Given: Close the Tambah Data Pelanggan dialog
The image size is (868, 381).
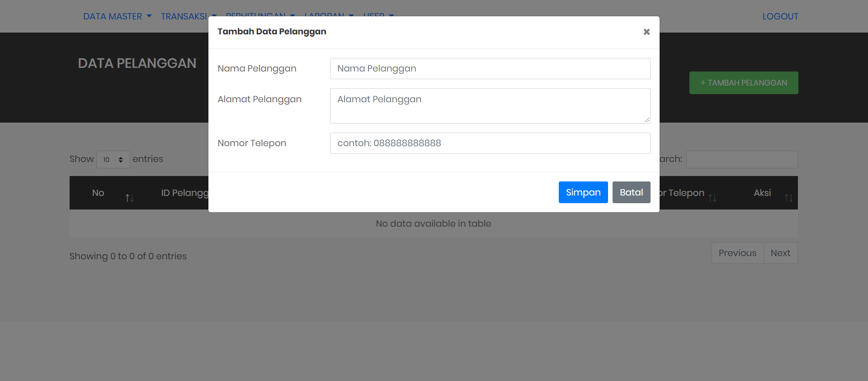Looking at the screenshot, I should pos(646,32).
